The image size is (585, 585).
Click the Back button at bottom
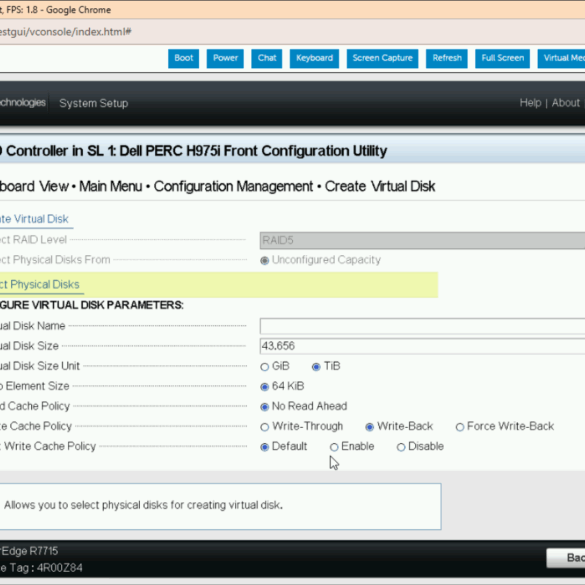pos(566,558)
